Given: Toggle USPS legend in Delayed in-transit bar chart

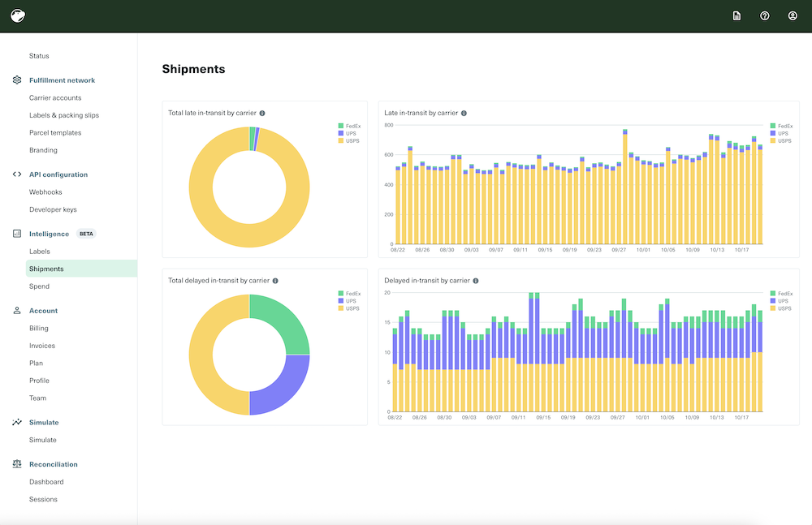Looking at the screenshot, I should coord(780,308).
